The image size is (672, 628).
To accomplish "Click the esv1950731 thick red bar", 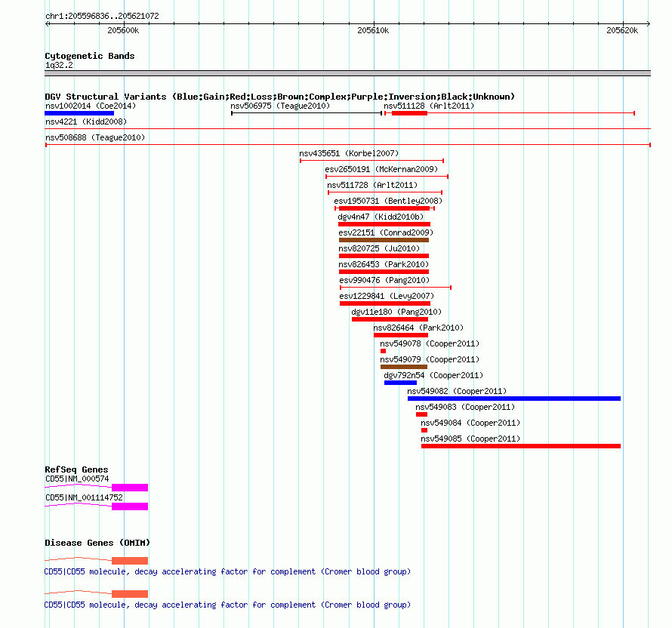I will 384,208.
